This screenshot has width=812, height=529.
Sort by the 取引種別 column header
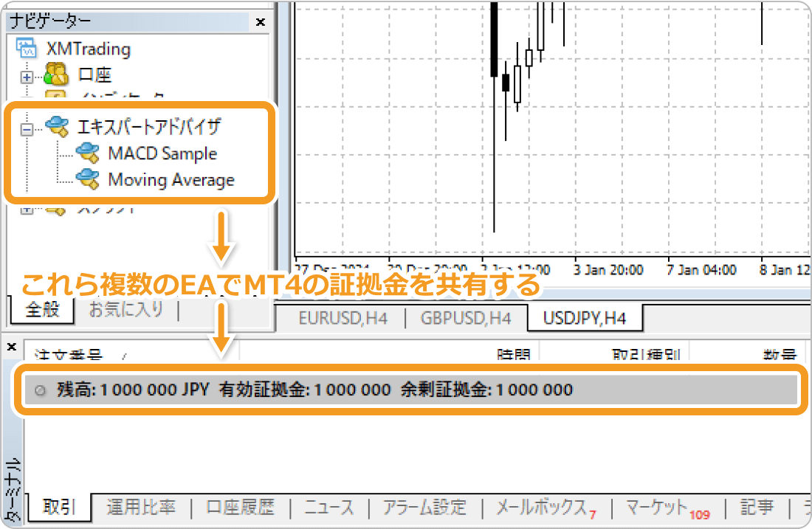pyautogui.click(x=646, y=354)
